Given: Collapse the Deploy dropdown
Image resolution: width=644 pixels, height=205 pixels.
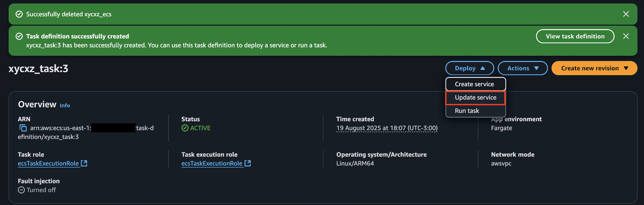Looking at the screenshot, I should point(469,68).
